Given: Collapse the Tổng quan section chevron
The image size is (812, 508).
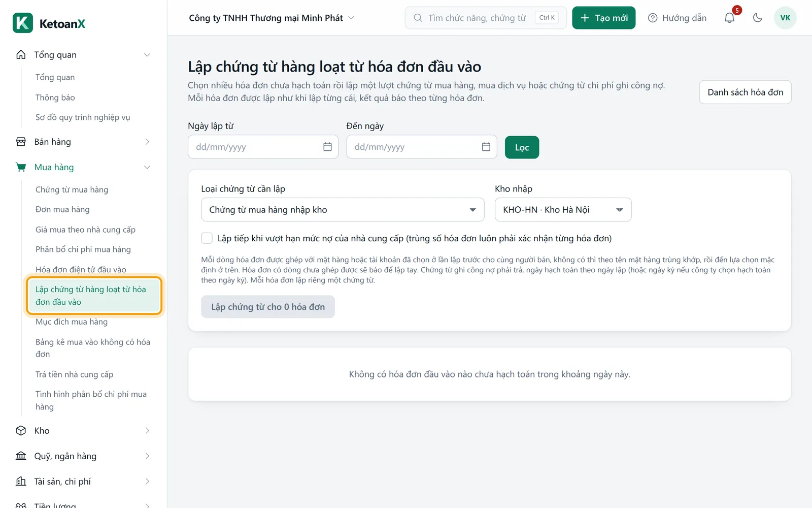Looking at the screenshot, I should point(147,55).
